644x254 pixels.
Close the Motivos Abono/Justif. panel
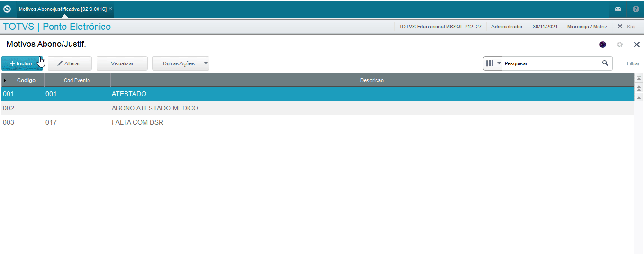click(637, 45)
